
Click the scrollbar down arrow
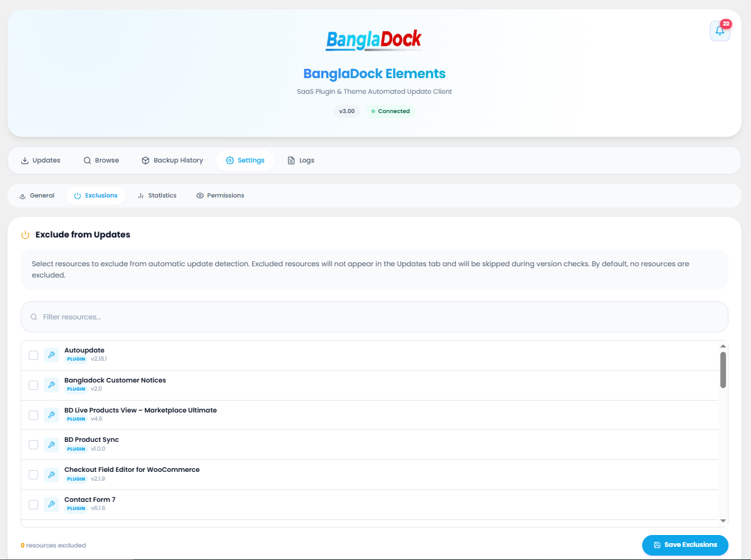pos(723,521)
